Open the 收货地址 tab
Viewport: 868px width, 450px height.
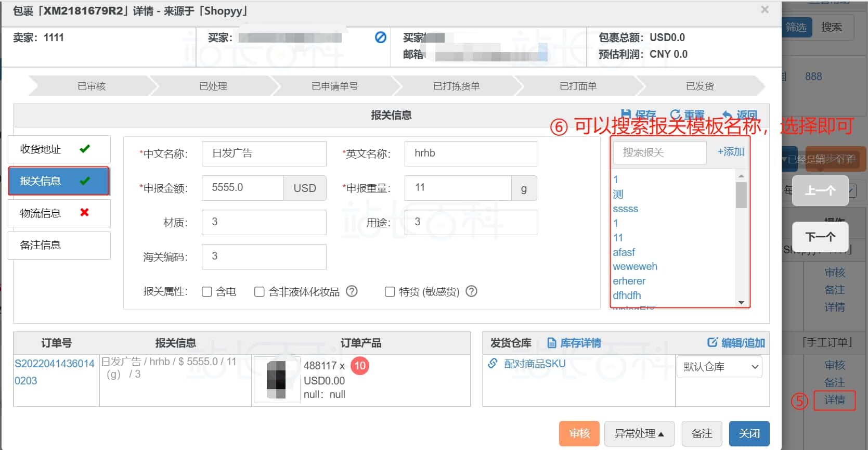[59, 149]
